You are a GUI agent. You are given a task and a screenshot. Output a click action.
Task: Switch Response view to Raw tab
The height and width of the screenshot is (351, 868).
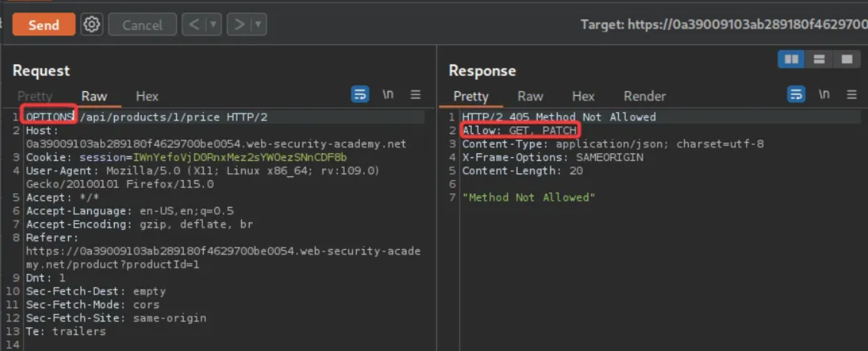pyautogui.click(x=530, y=96)
